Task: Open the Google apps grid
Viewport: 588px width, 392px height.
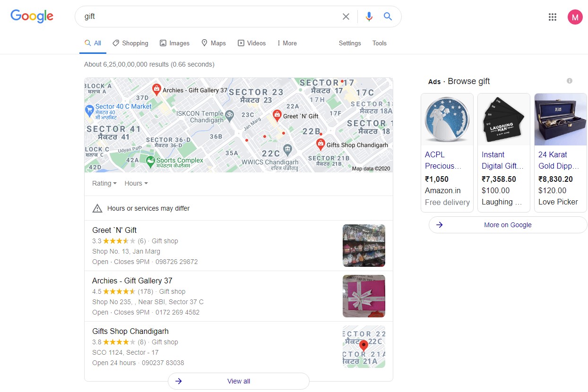Action: click(553, 17)
